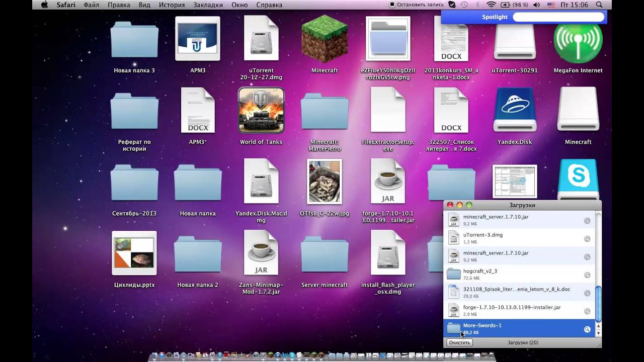Select the Цихлиды.pptx presentation thumbnail
Viewport: 644px width, 362px height.
coord(134,253)
